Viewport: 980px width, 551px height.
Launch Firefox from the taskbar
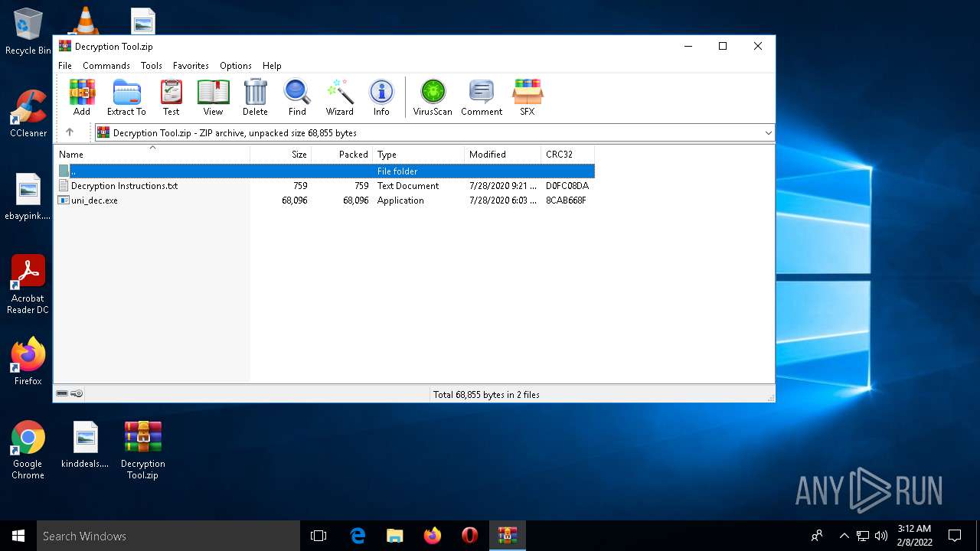click(433, 536)
